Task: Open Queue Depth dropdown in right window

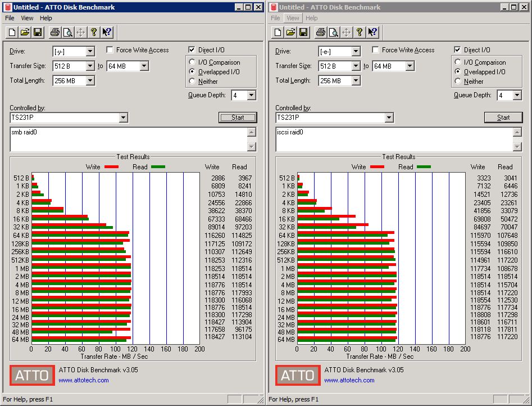Action: [x=517, y=95]
